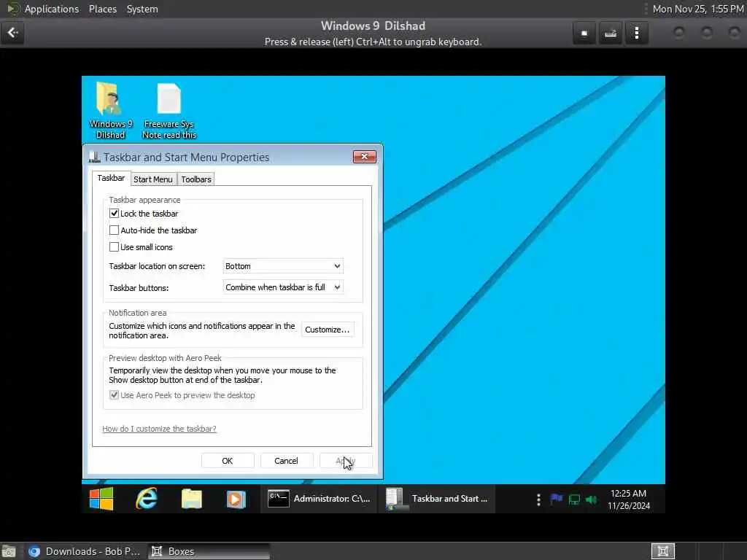Image resolution: width=747 pixels, height=560 pixels.
Task: Open the System menu
Action: 142,9
